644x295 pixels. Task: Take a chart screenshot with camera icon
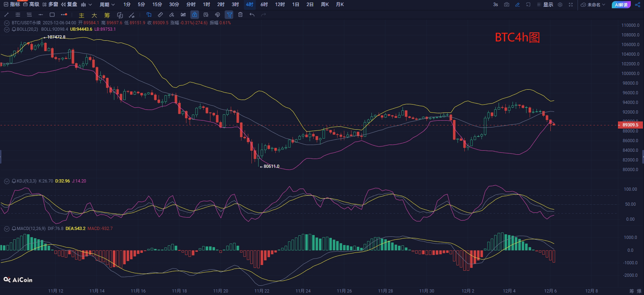(506, 5)
